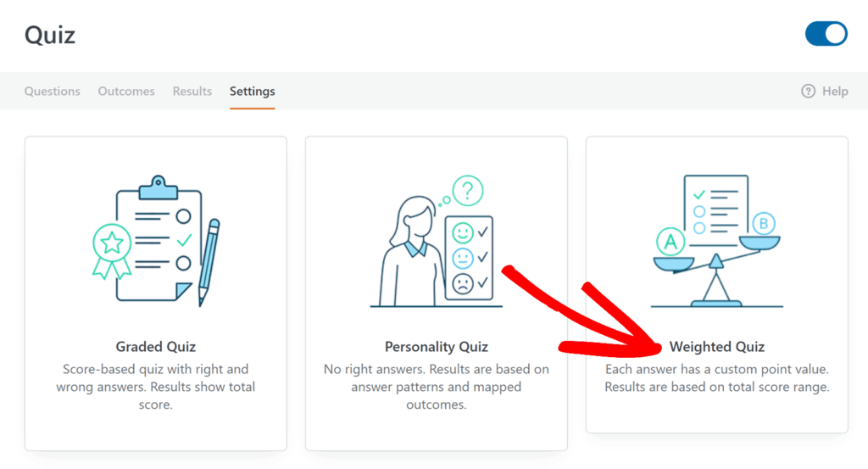Image resolution: width=868 pixels, height=469 pixels.
Task: Click the Help question mark icon
Action: click(x=809, y=92)
